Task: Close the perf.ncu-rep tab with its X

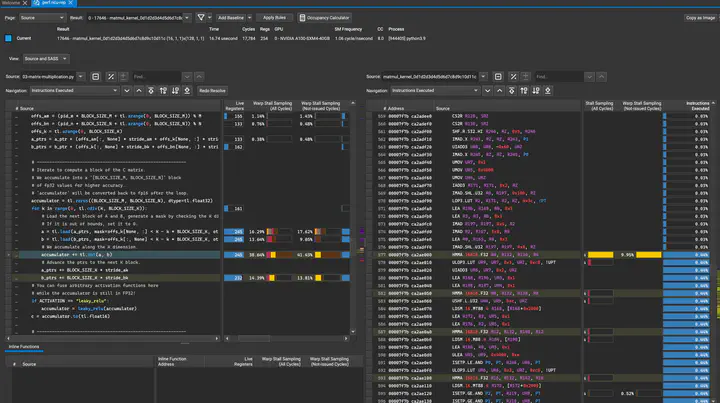Action: (70, 3)
